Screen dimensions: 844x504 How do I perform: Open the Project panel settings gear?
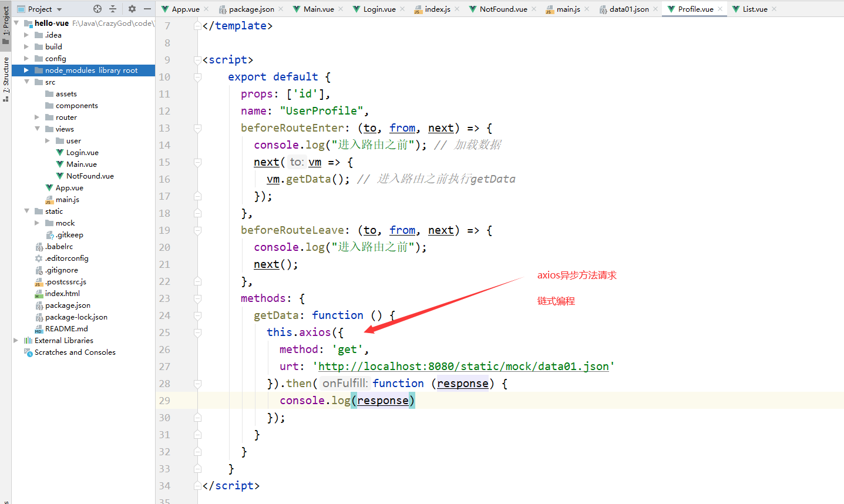(x=132, y=9)
